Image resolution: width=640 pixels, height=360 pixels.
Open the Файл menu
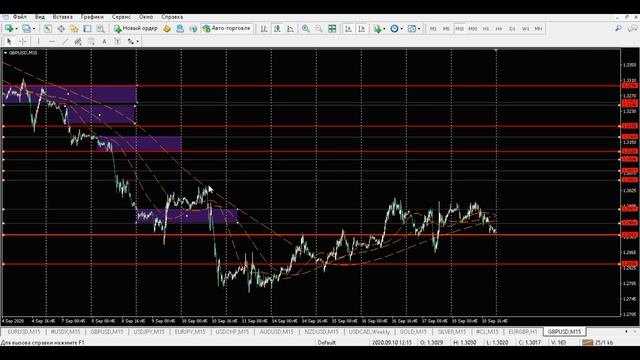(20, 17)
